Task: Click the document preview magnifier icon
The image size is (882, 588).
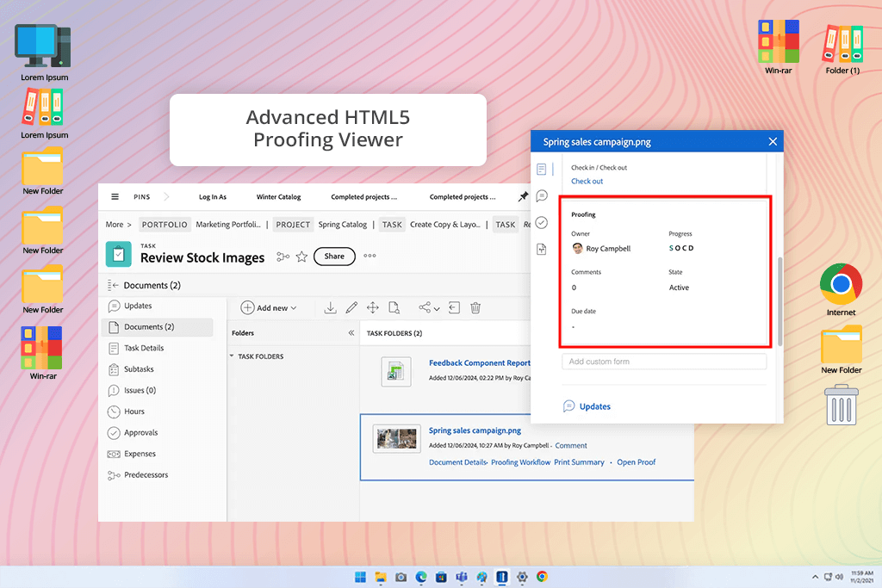Action: coord(394,307)
